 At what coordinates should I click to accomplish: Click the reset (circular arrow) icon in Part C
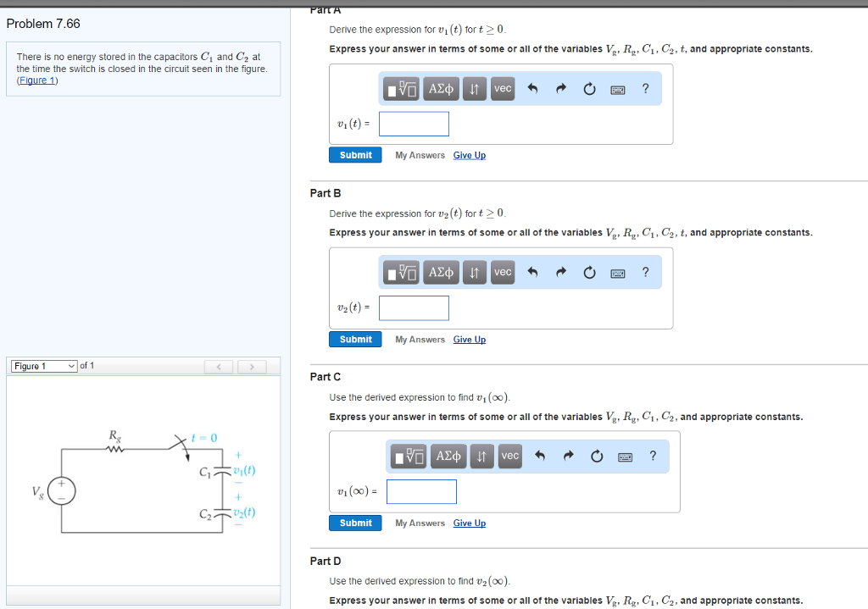pyautogui.click(x=597, y=456)
